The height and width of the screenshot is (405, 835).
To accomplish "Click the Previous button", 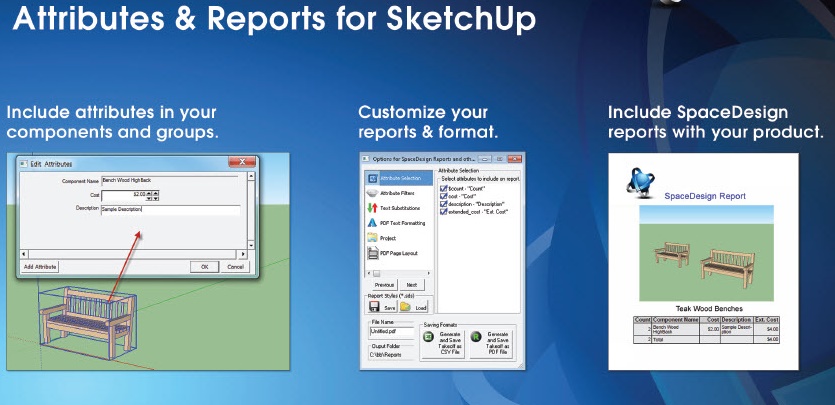I will coord(384,285).
